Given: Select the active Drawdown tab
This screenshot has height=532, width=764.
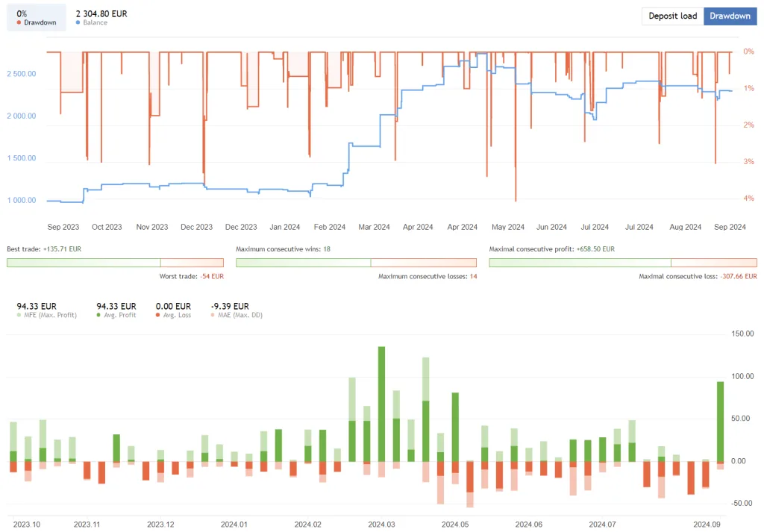Looking at the screenshot, I should click(x=730, y=16).
